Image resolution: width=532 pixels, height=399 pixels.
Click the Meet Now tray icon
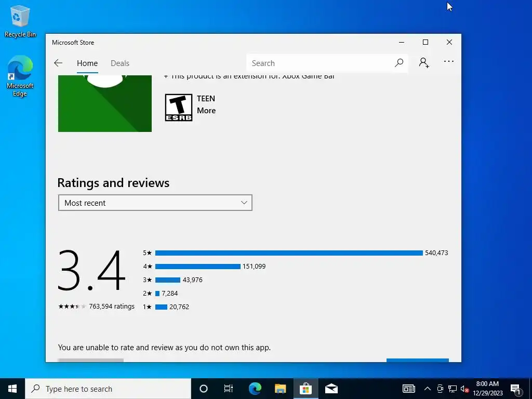pos(440,389)
